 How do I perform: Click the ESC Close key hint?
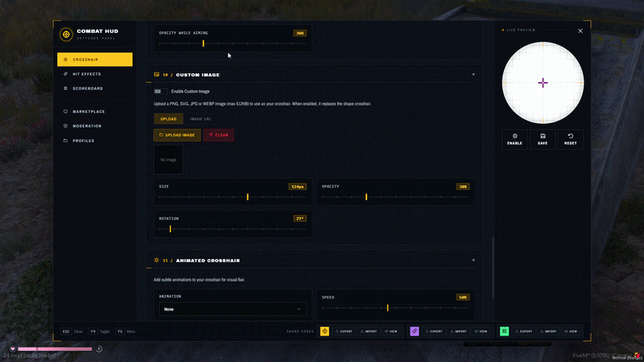72,331
